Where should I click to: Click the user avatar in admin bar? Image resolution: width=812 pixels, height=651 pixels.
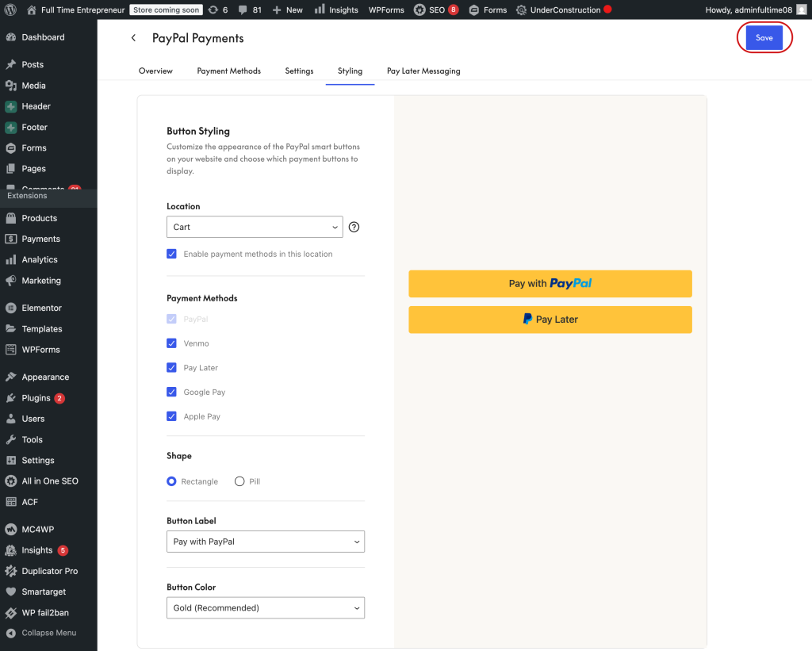[x=802, y=10]
